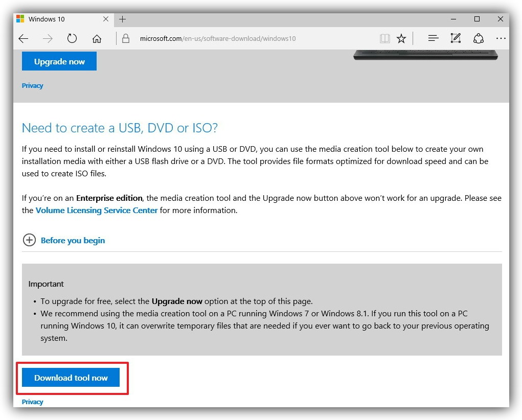Click the site lock icon
The image size is (522, 420).
pyautogui.click(x=125, y=38)
